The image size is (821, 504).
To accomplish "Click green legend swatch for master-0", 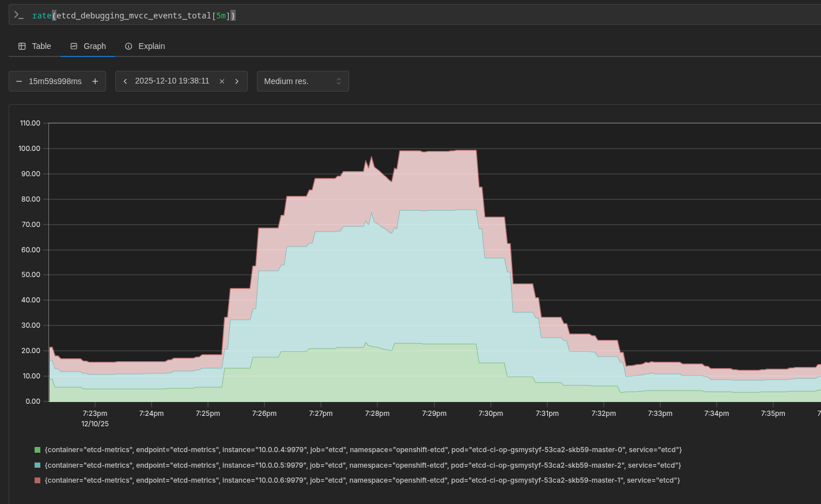I will 37,450.
